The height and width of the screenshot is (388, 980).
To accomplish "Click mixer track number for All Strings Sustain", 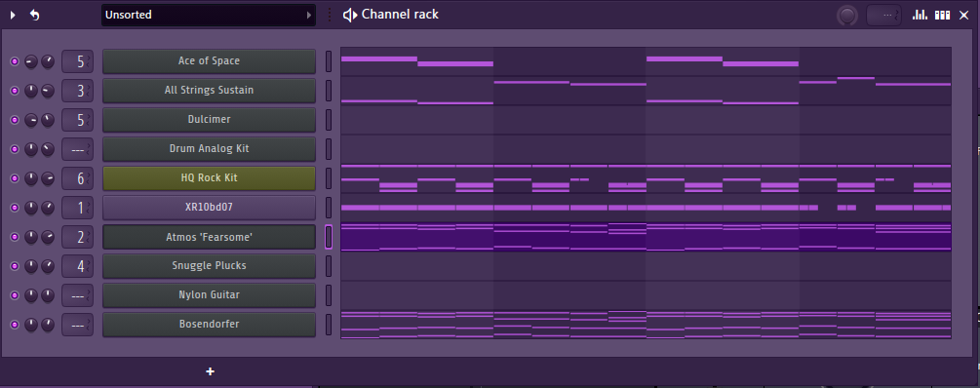I will click(x=77, y=91).
